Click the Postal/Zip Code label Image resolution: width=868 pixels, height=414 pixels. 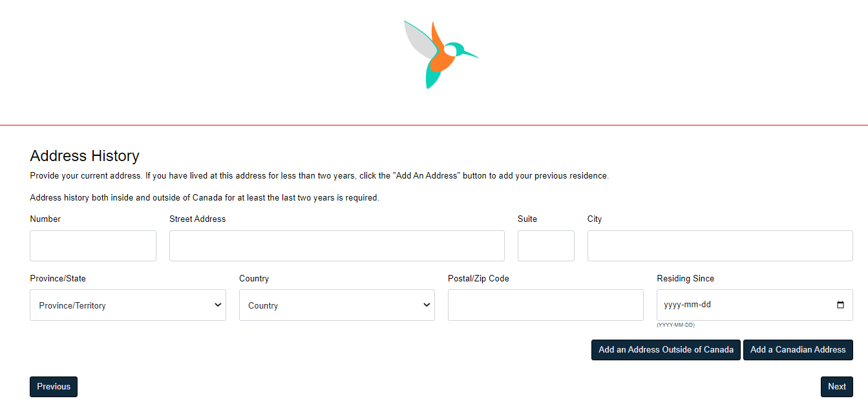click(478, 279)
